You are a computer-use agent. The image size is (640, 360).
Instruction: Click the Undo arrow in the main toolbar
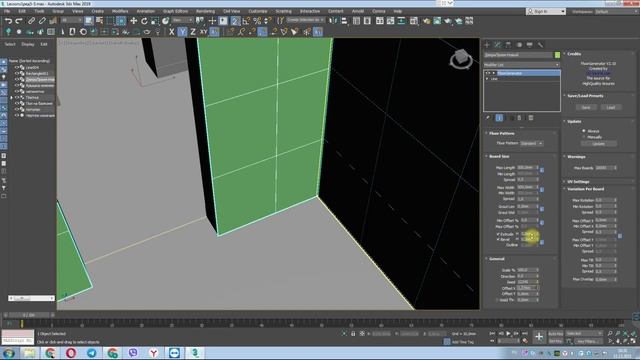coord(8,21)
